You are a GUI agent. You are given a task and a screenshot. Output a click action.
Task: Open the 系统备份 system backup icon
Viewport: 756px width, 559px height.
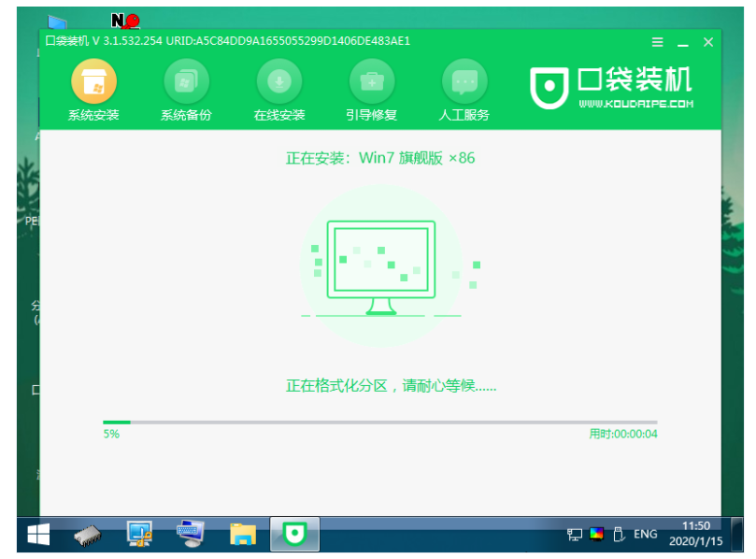[x=186, y=81]
